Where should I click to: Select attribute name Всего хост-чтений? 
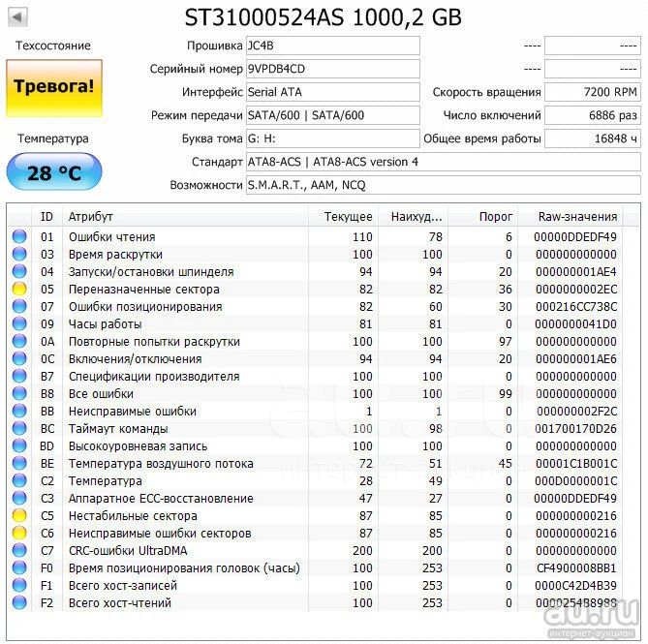coord(120,602)
